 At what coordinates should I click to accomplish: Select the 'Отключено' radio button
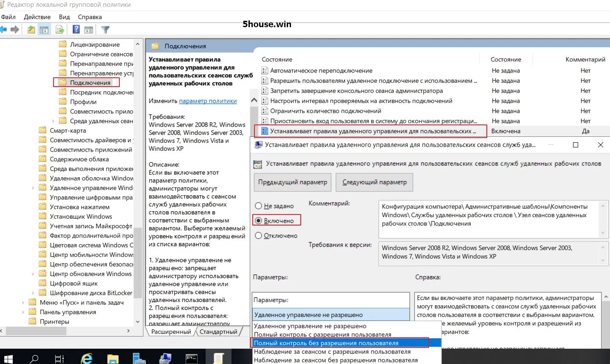pos(258,235)
